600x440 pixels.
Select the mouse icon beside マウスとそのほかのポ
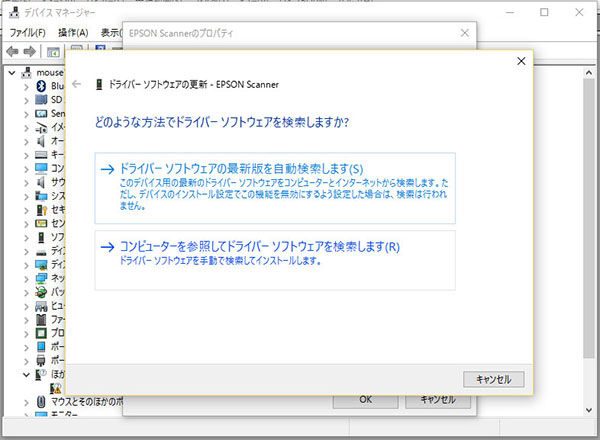(41, 402)
